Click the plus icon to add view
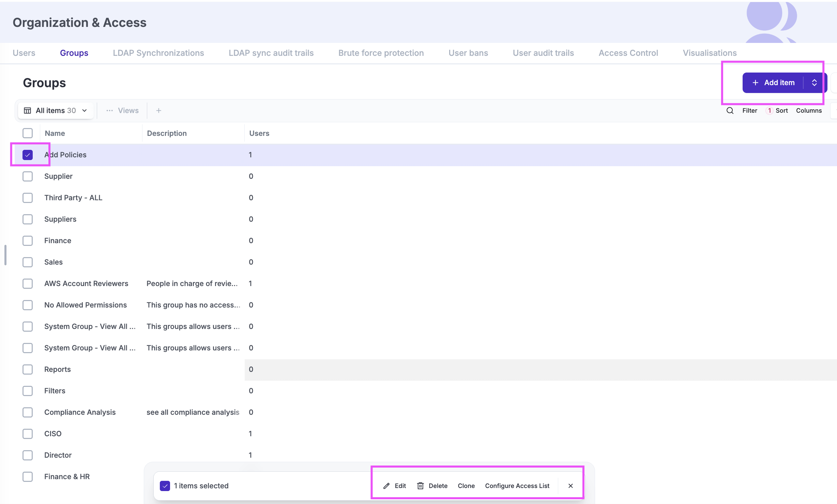 click(x=158, y=111)
